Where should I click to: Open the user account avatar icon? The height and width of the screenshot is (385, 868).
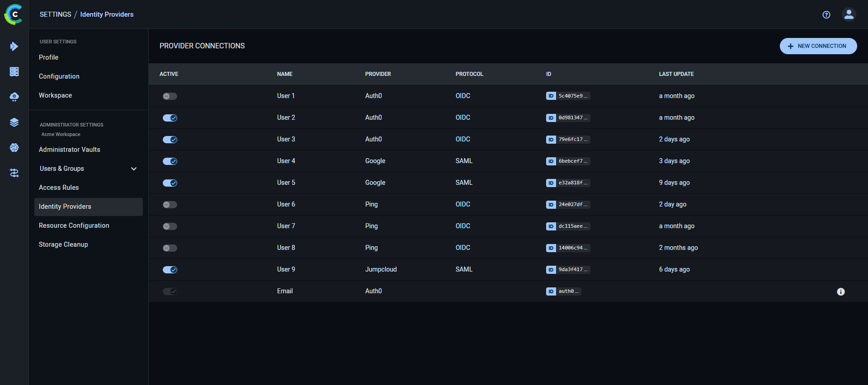pos(849,14)
